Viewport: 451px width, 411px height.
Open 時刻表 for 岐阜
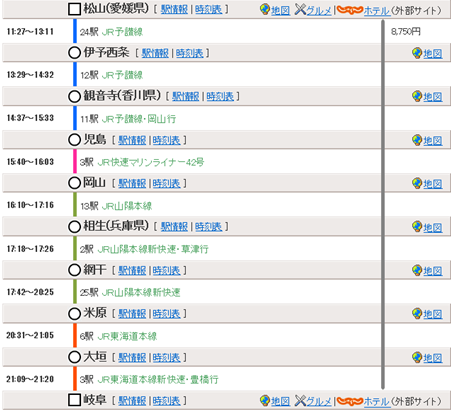click(167, 401)
